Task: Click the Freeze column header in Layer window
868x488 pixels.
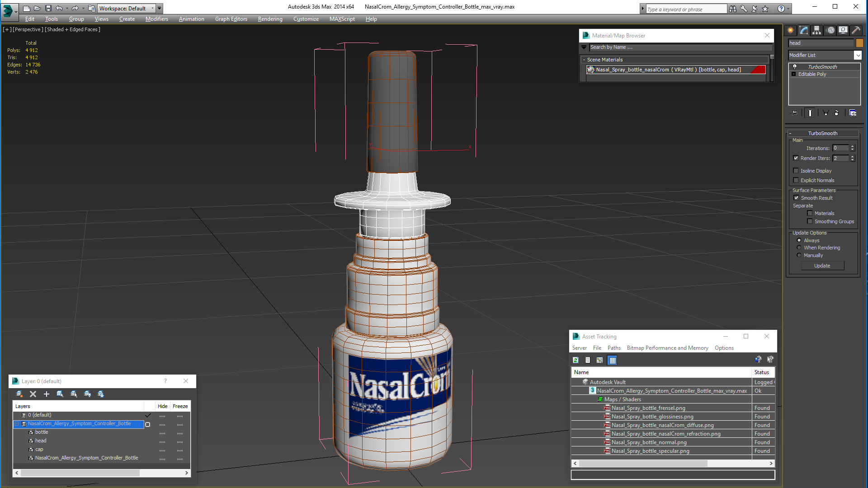Action: (180, 406)
